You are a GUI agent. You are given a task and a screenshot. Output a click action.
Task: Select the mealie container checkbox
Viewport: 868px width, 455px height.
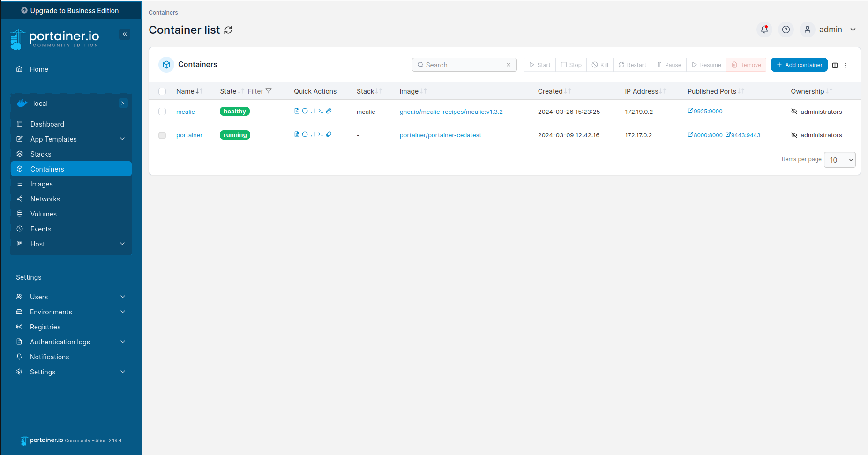[x=162, y=112]
